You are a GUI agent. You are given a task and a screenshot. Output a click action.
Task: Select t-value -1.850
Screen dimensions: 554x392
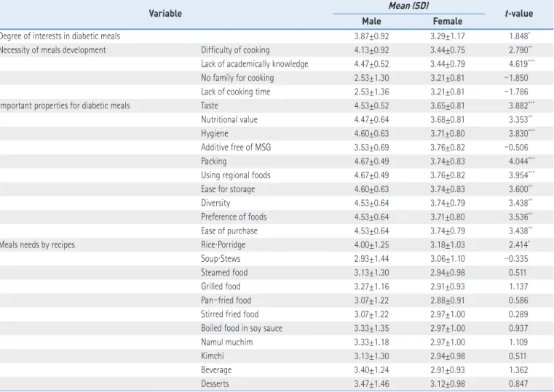click(x=516, y=78)
